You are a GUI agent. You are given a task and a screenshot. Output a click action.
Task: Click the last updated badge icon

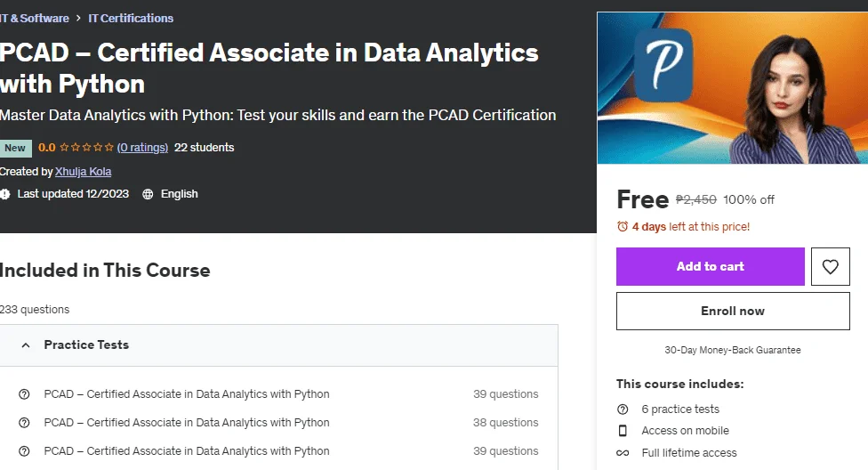(4, 194)
